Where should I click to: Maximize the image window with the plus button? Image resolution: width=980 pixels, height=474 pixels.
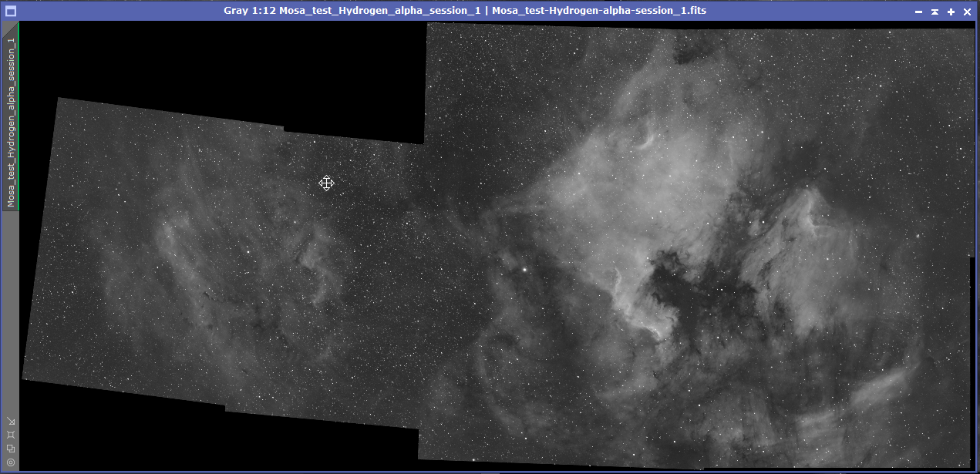951,12
